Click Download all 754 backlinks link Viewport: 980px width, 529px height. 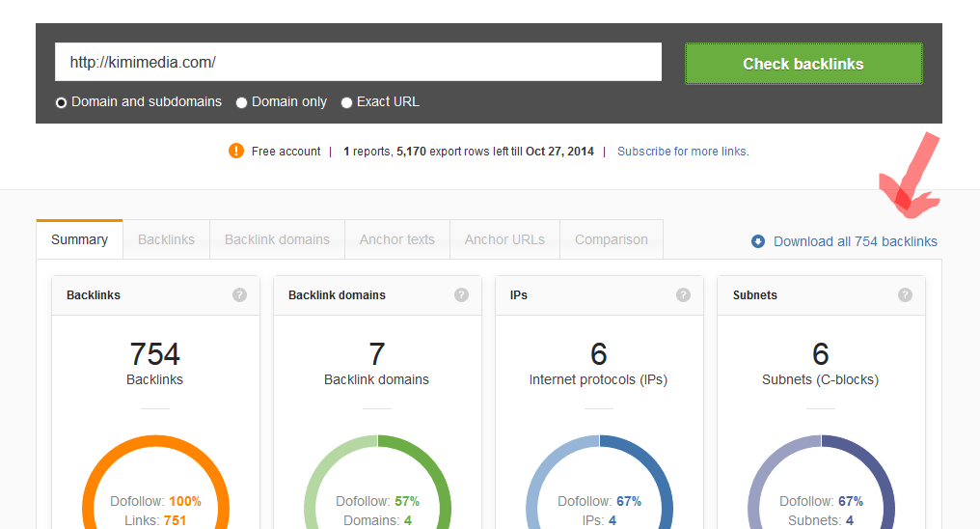tap(855, 241)
